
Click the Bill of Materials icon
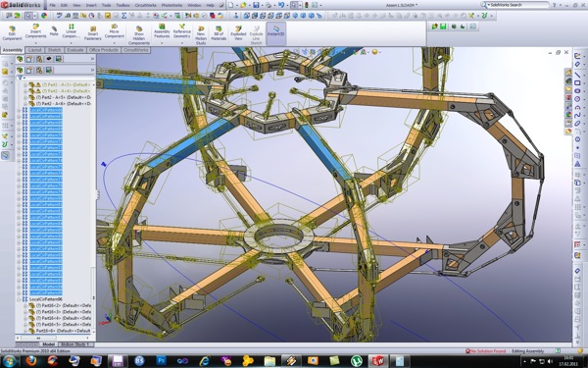[219, 32]
